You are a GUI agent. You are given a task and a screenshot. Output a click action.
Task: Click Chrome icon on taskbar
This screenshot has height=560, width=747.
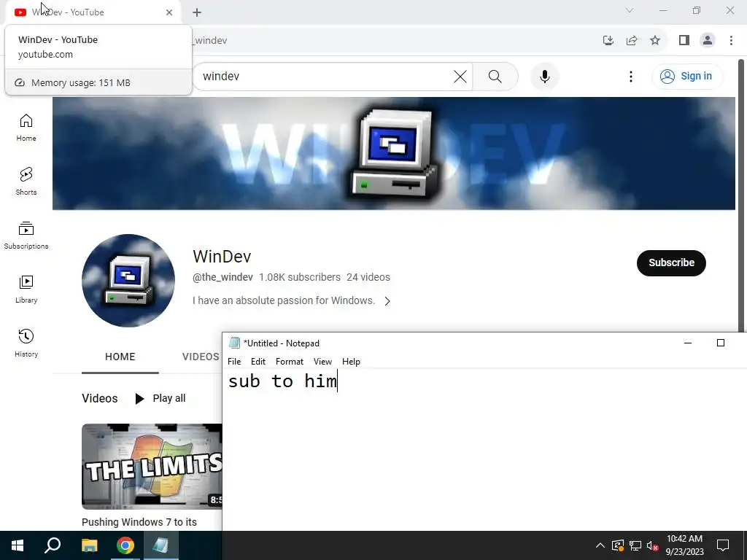[x=125, y=545]
